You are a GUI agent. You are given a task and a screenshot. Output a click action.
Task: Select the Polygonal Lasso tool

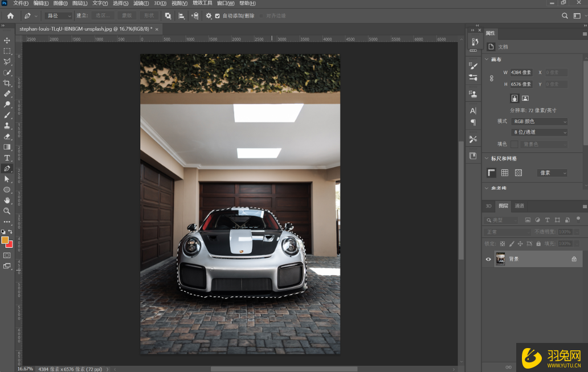tap(7, 62)
